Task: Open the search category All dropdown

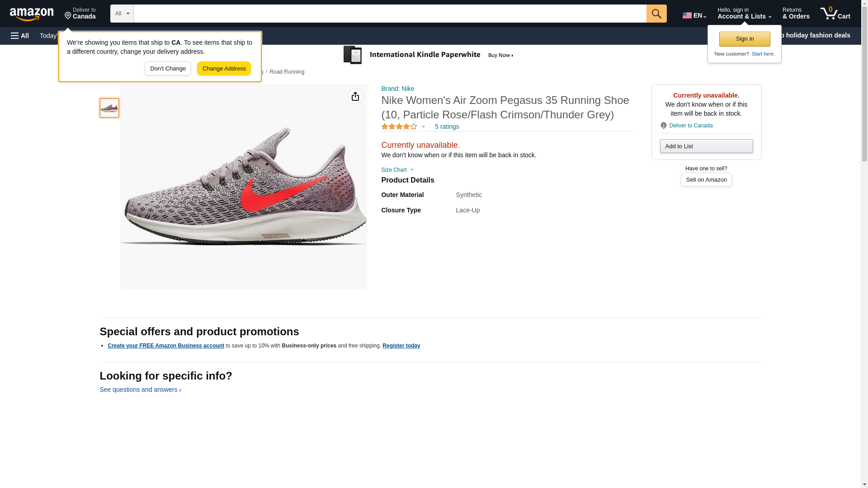Action: 122,14
